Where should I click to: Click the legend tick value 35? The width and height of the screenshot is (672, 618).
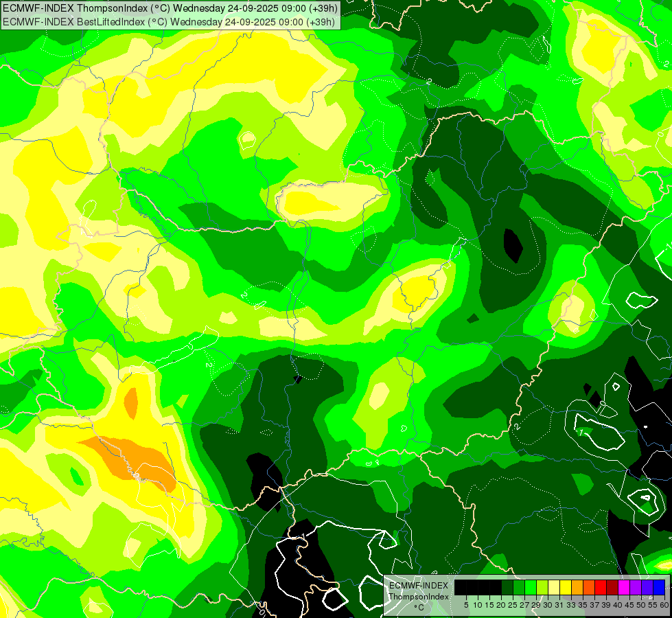coord(583,605)
